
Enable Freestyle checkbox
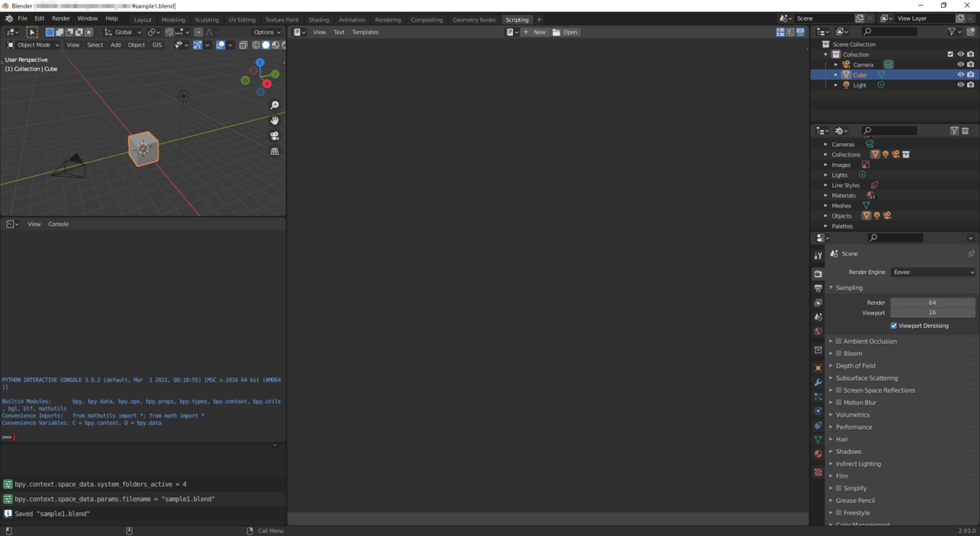838,513
